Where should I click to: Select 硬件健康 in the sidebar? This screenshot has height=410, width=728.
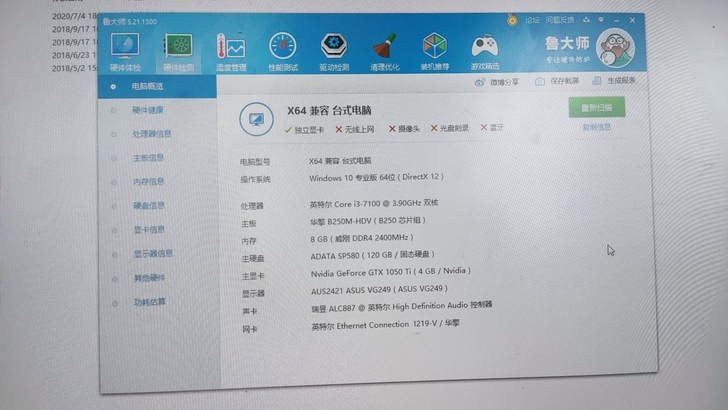pyautogui.click(x=148, y=110)
